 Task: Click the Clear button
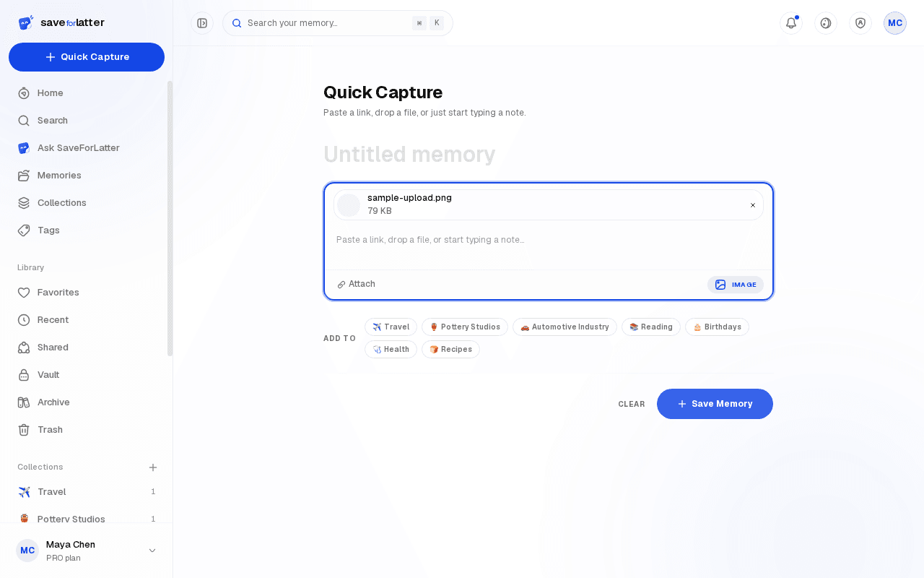click(632, 404)
